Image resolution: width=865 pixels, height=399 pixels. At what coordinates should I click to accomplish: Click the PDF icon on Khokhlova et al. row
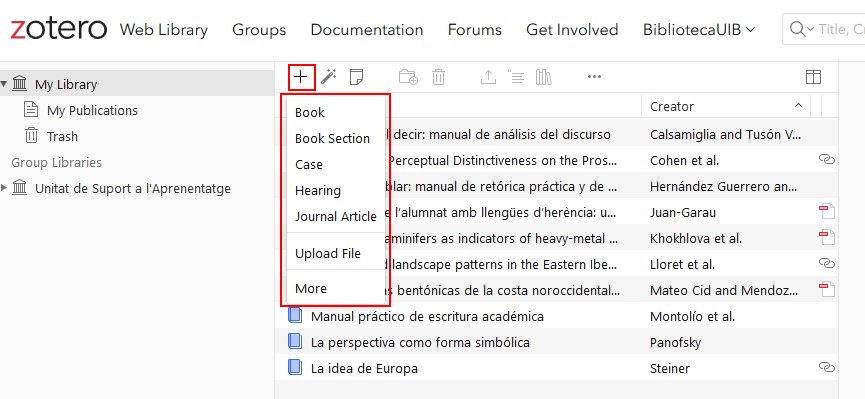(827, 237)
